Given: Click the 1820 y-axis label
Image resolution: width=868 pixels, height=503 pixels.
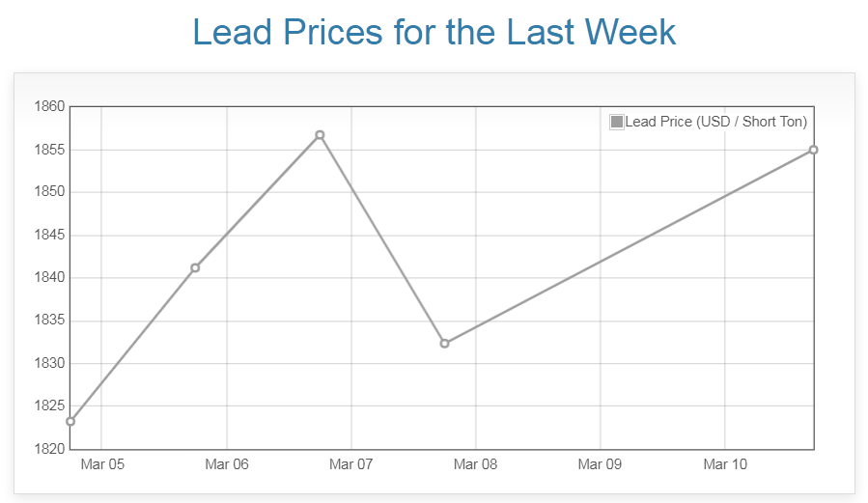Looking at the screenshot, I should tap(48, 449).
